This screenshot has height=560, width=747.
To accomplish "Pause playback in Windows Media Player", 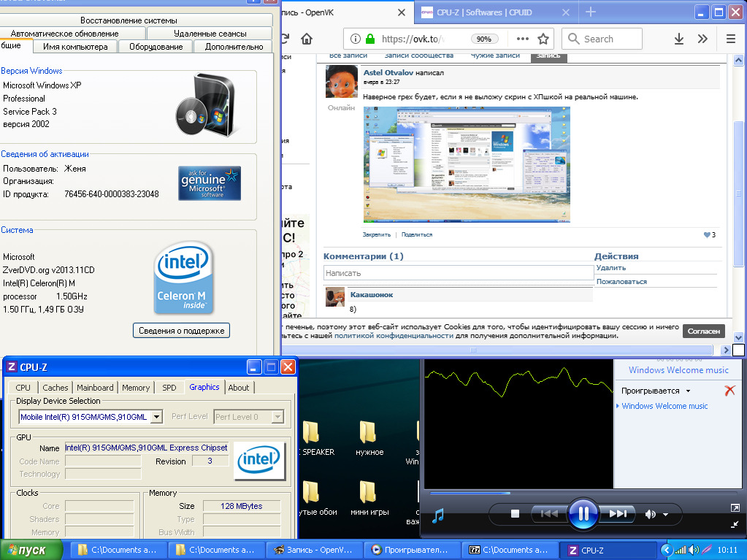I will click(583, 513).
